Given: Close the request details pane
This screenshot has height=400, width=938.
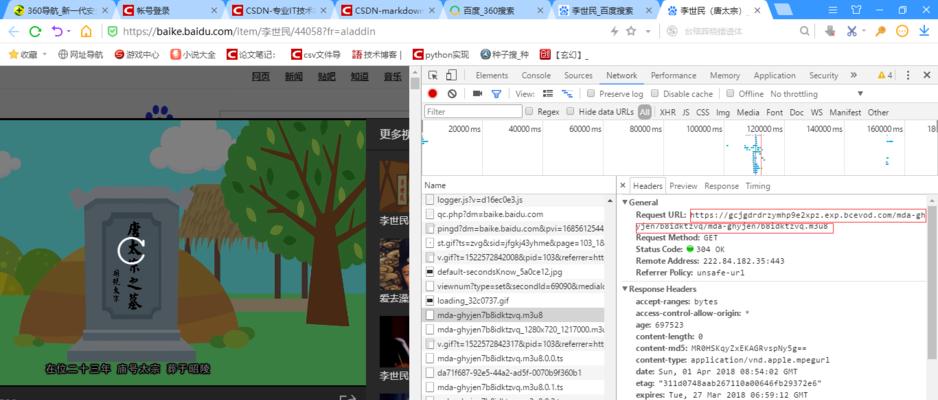Looking at the screenshot, I should coord(623,186).
